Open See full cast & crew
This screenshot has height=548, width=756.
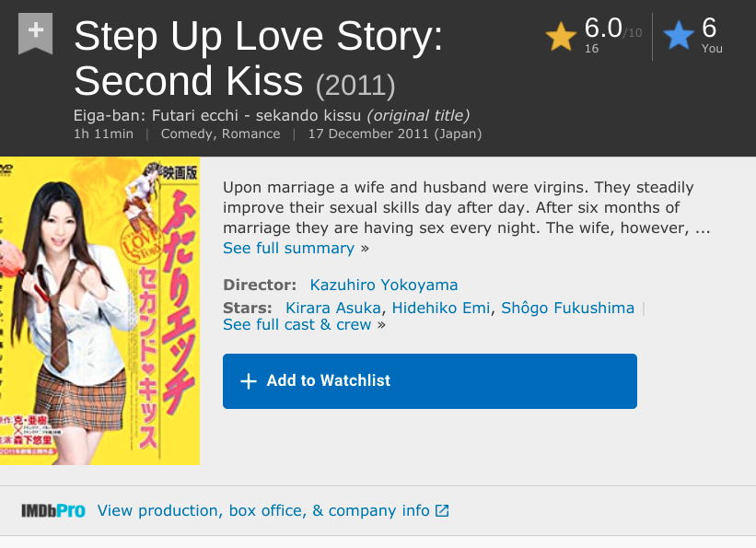(297, 324)
